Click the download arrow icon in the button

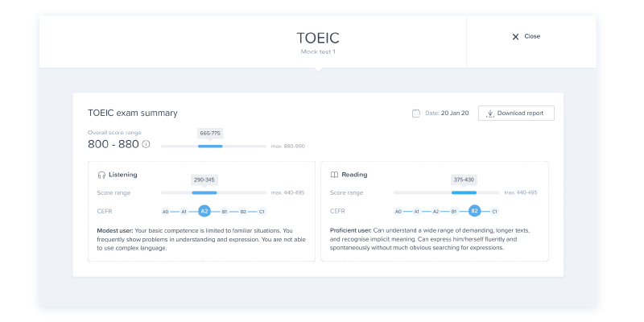[x=489, y=114]
